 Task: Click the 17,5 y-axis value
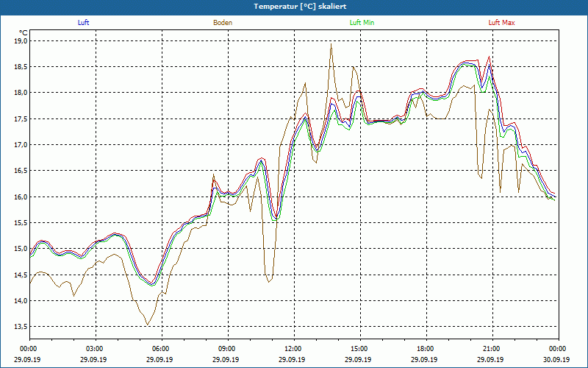click(21, 118)
